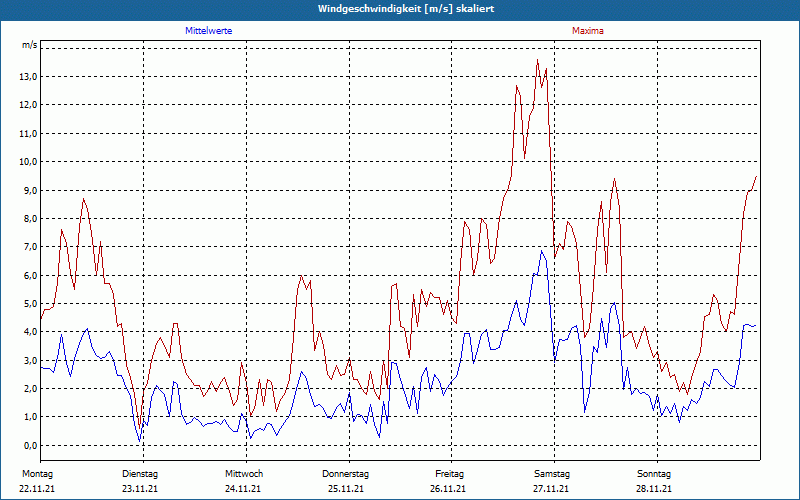The width and height of the screenshot is (800, 500).
Task: Click the y-axis value '6,0'
Action: tap(30, 276)
